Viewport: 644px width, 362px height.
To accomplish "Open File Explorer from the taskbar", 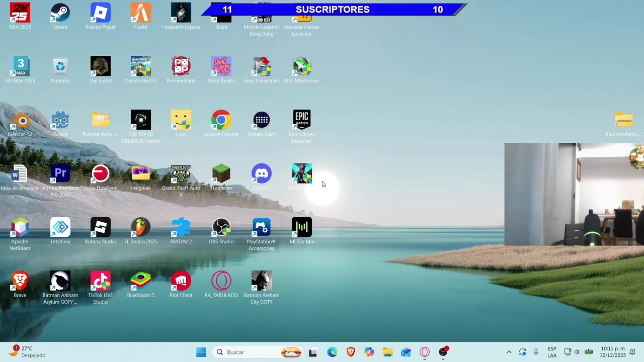I will click(387, 352).
